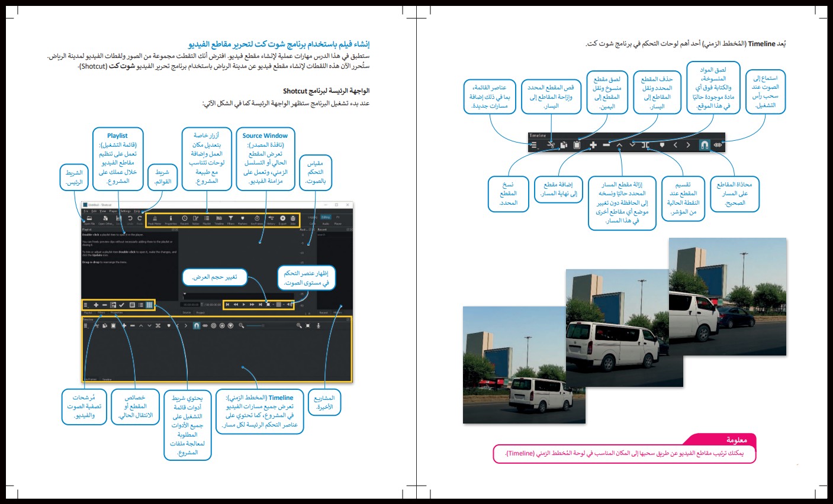Expand the grid dropdown in the player controls

click(x=279, y=305)
